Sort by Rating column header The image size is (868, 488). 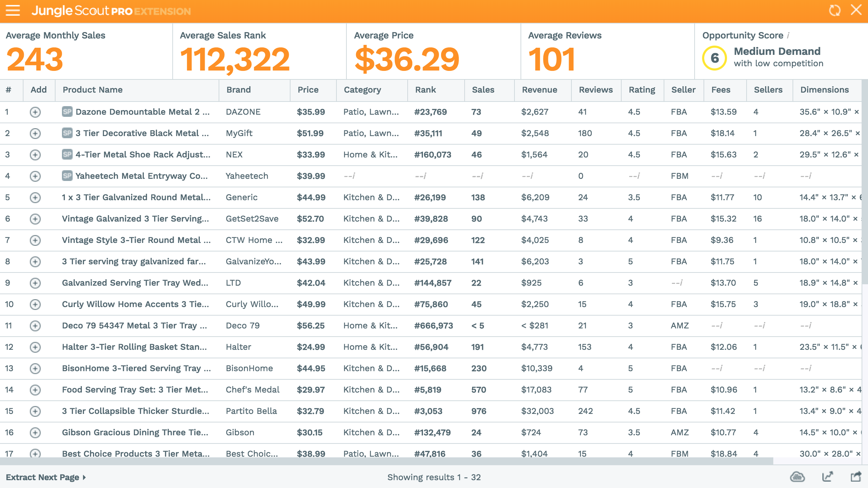(x=642, y=90)
